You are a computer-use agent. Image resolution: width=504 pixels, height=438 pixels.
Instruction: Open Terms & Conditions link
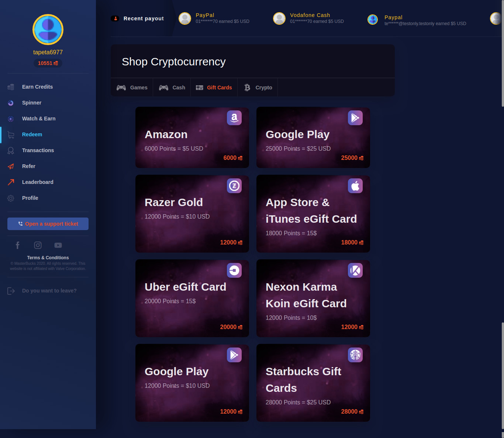point(48,258)
